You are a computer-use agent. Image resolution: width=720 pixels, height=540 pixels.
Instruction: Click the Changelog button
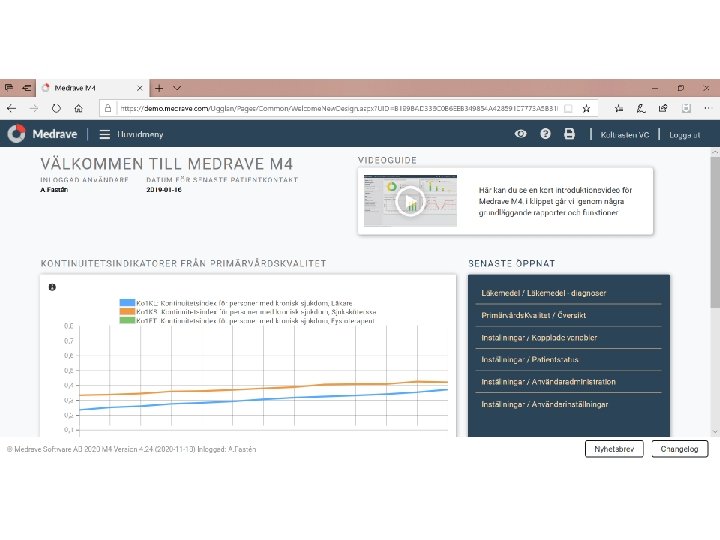[679, 449]
